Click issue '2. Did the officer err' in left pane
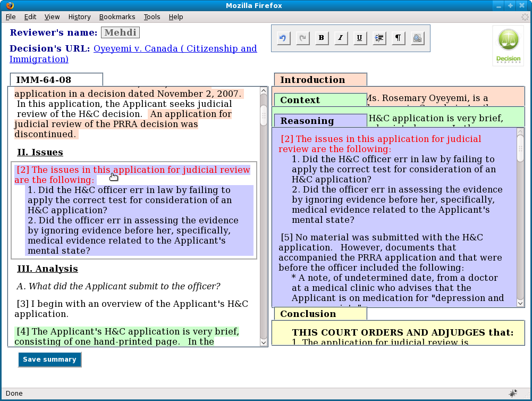The width and height of the screenshot is (532, 401). 133,235
